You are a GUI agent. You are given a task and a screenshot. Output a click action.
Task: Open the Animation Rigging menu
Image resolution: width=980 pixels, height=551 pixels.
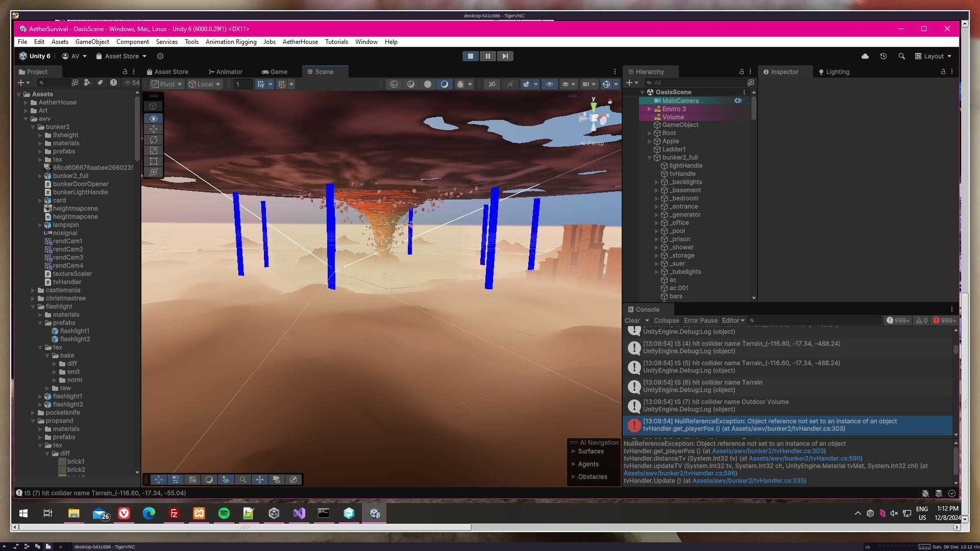[x=231, y=42]
